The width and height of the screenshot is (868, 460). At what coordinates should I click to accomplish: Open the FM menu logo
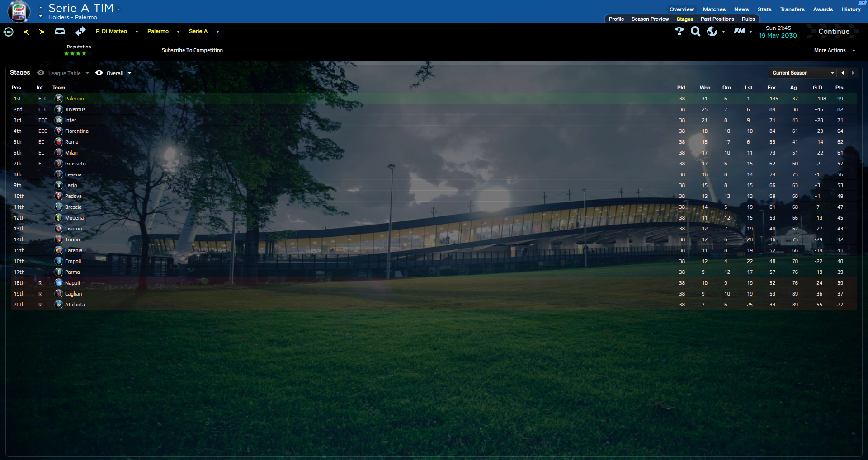(740, 31)
